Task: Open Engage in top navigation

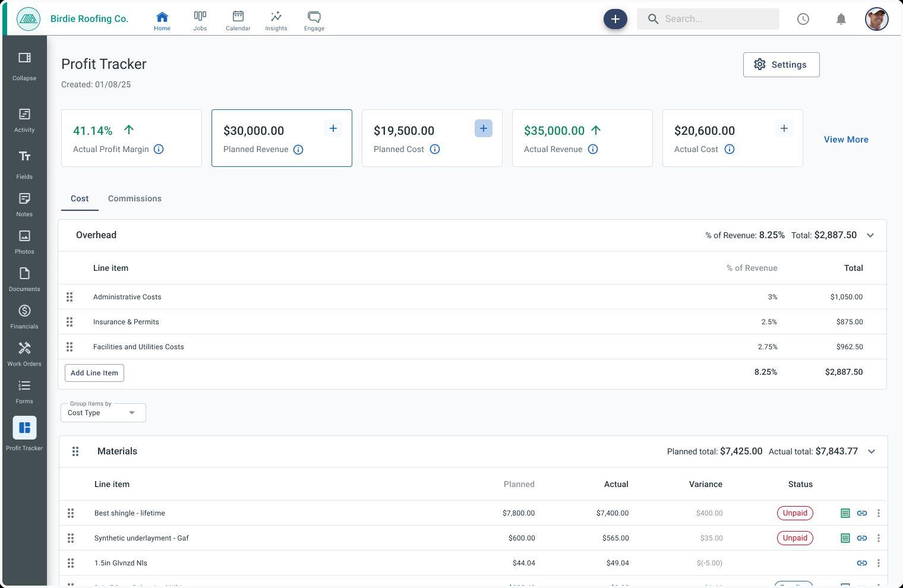Action: (314, 20)
